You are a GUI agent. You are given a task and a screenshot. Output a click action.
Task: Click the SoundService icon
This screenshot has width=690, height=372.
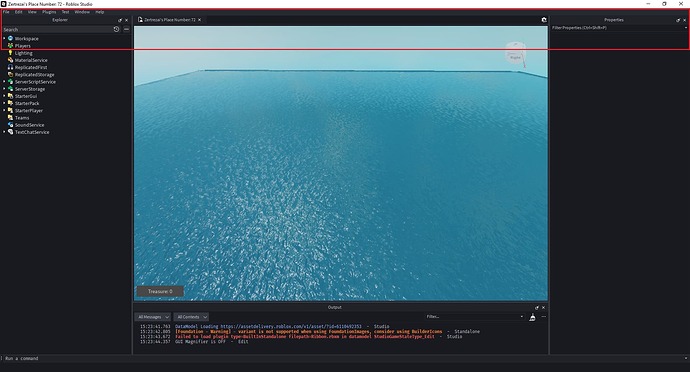pyautogui.click(x=11, y=125)
